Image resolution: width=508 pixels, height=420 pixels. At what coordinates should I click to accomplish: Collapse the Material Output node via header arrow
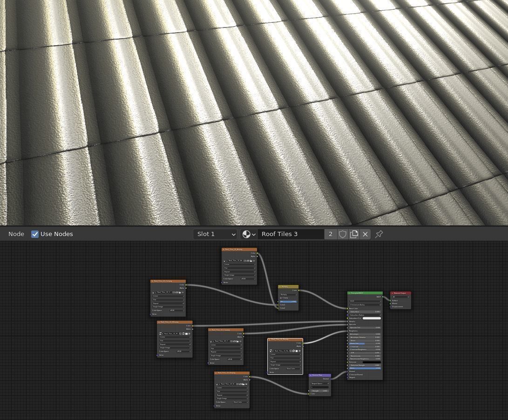(393, 293)
